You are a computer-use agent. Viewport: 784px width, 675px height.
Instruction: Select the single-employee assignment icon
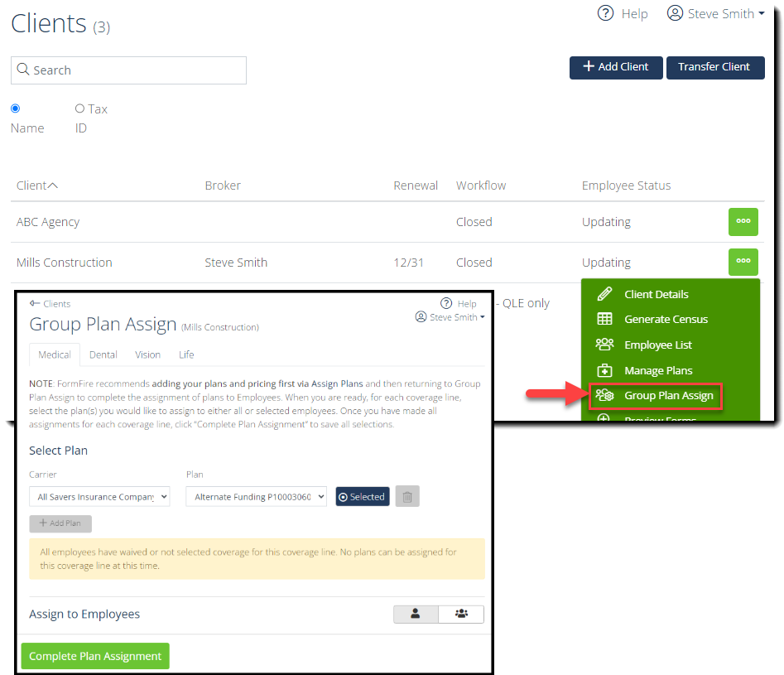[x=416, y=614]
